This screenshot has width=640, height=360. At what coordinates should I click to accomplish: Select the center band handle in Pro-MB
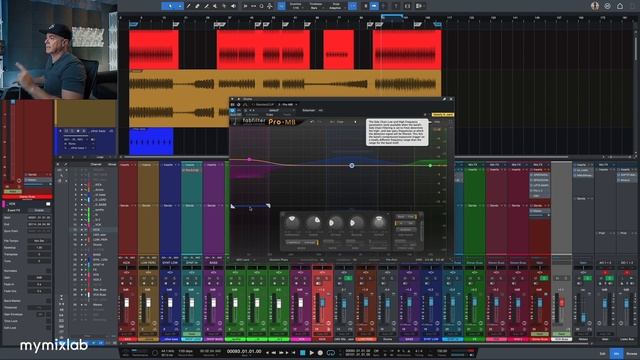pos(352,165)
